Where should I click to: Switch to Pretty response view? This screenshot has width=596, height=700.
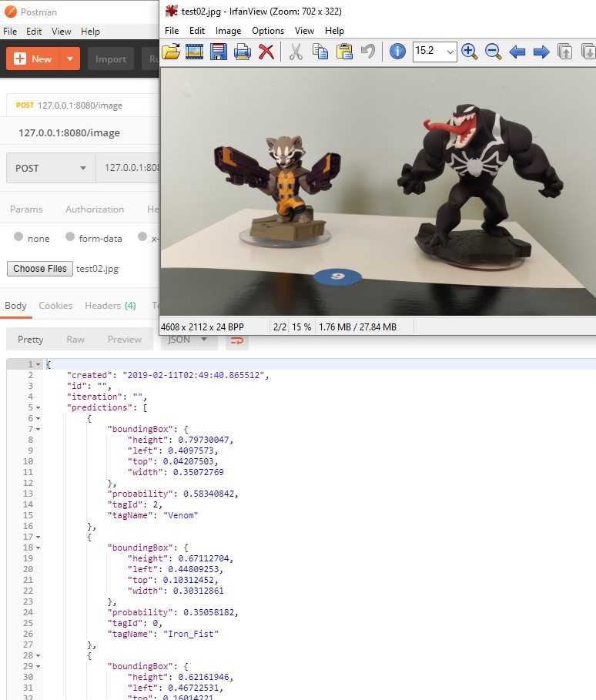pyautogui.click(x=30, y=340)
